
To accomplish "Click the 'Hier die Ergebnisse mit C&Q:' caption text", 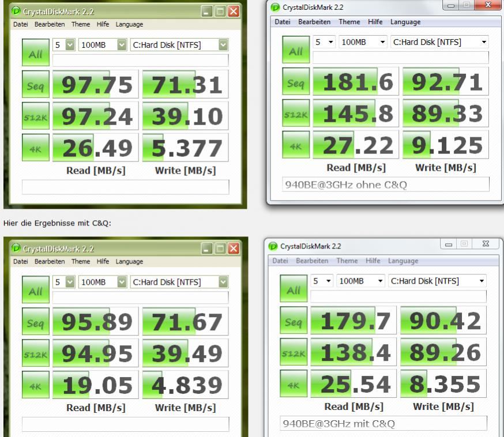I will (57, 223).
